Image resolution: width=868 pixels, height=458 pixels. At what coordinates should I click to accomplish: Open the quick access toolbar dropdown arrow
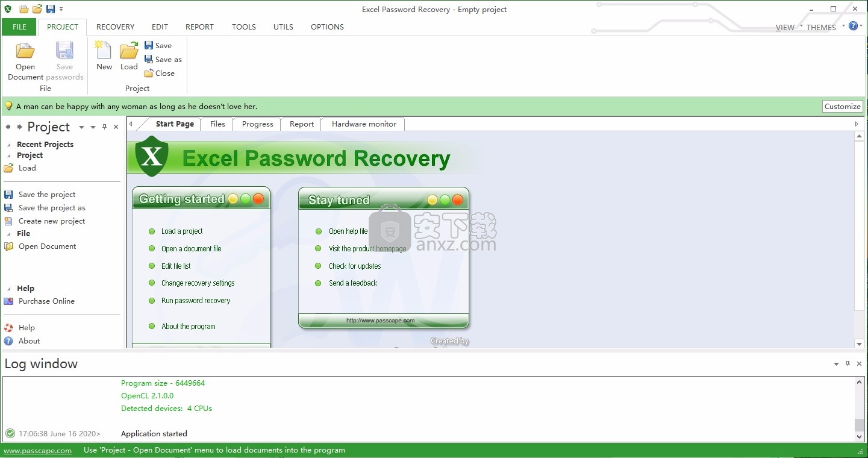coord(61,10)
